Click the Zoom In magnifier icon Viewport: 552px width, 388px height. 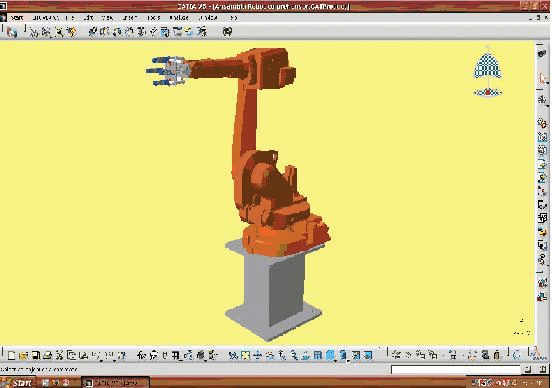click(282, 356)
